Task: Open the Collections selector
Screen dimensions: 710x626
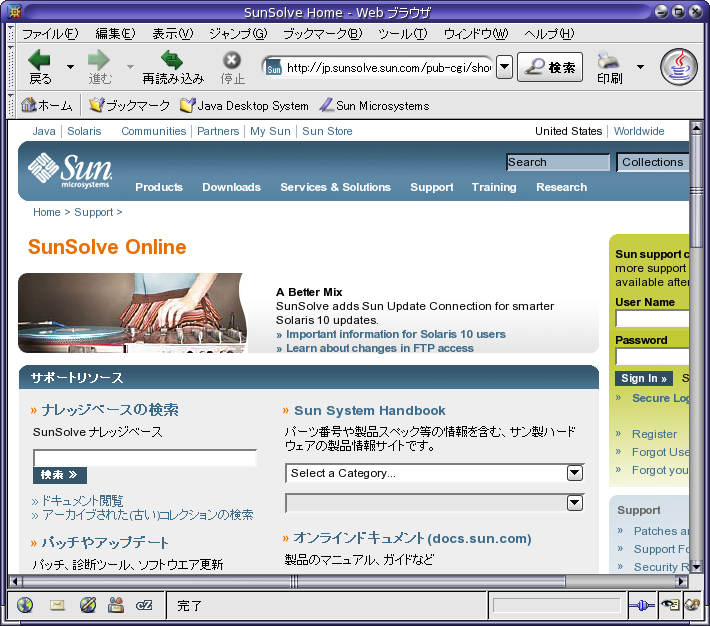Action: click(652, 162)
